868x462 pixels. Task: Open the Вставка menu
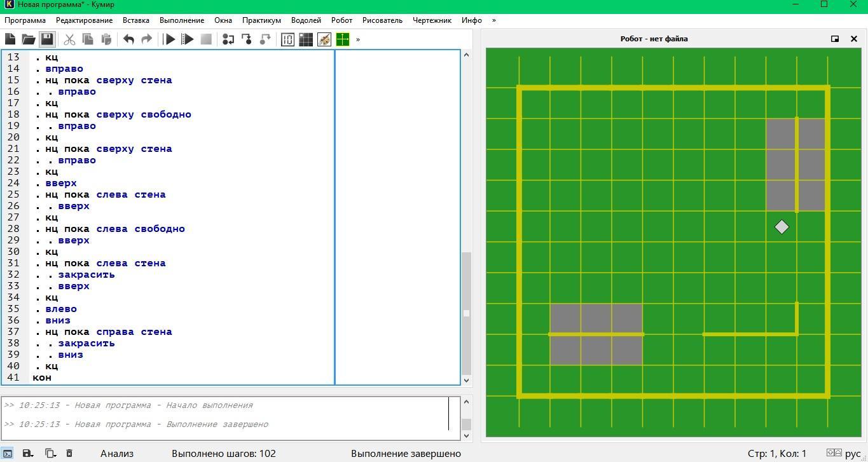[x=136, y=20]
